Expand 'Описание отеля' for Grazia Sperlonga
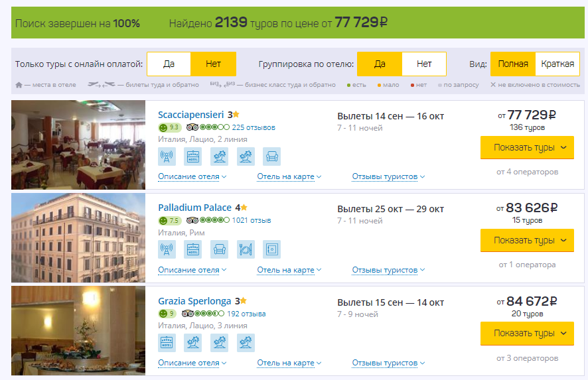 pyautogui.click(x=192, y=363)
